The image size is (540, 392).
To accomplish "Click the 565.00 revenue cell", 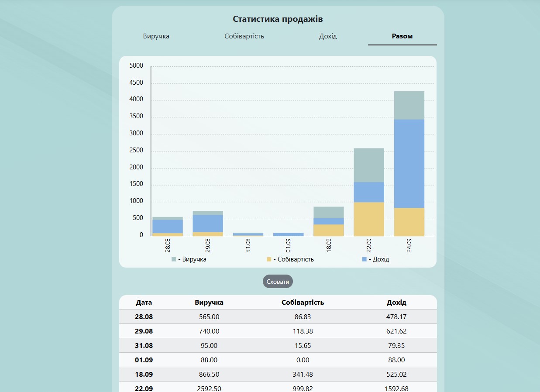I will tap(209, 317).
